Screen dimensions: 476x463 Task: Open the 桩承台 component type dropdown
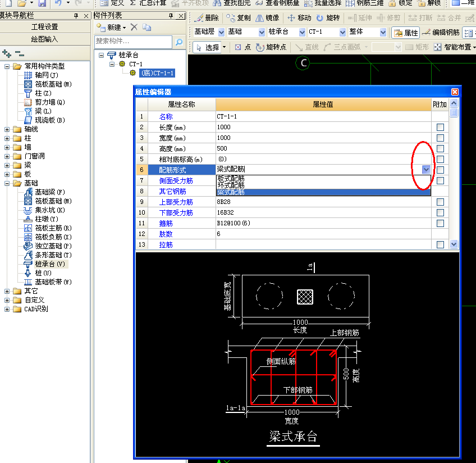302,32
